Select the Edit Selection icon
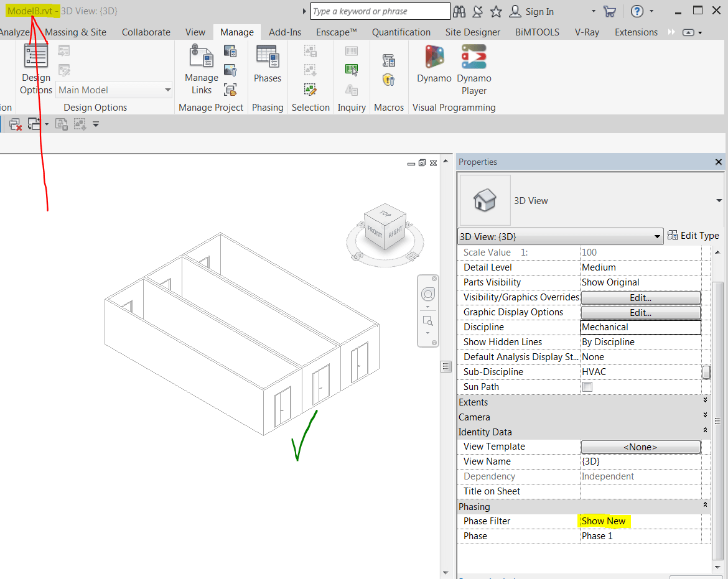The width and height of the screenshot is (728, 579). coord(310,90)
